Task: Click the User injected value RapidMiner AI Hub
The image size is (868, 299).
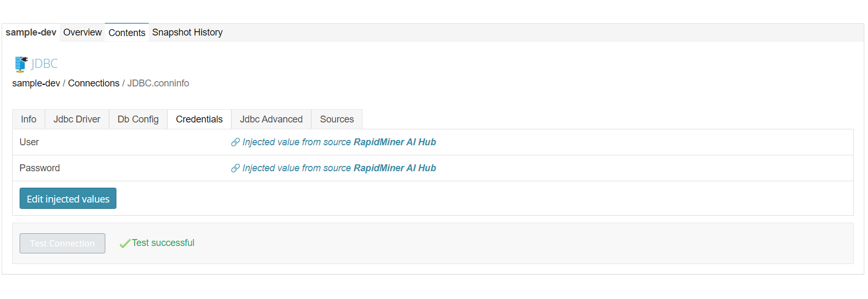Action: 395,142
